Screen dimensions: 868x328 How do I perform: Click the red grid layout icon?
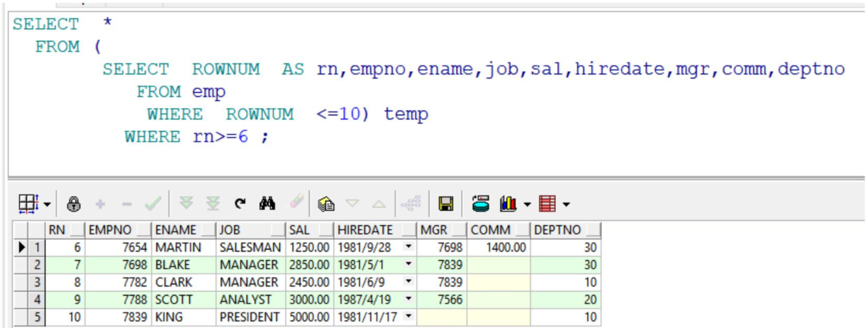[547, 204]
